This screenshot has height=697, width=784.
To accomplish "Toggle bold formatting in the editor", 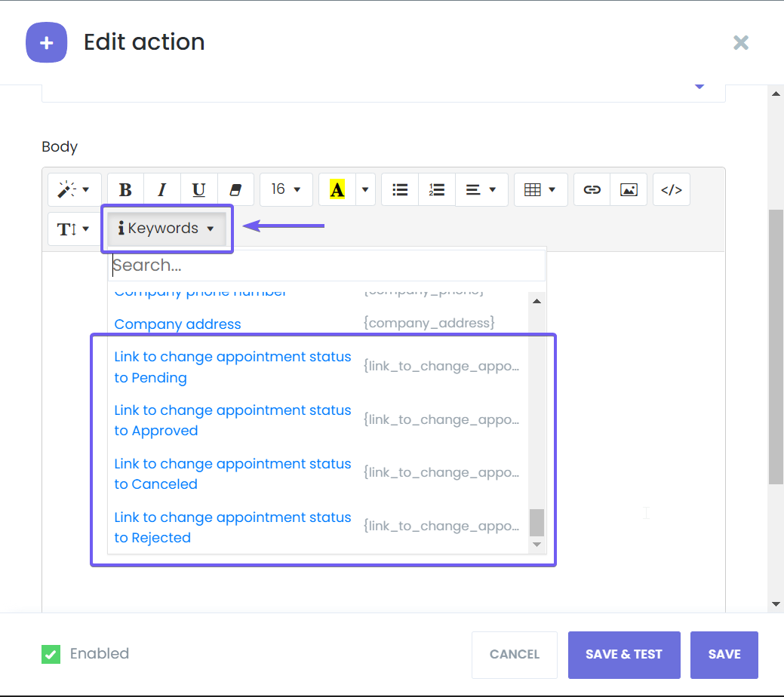I will pyautogui.click(x=125, y=189).
